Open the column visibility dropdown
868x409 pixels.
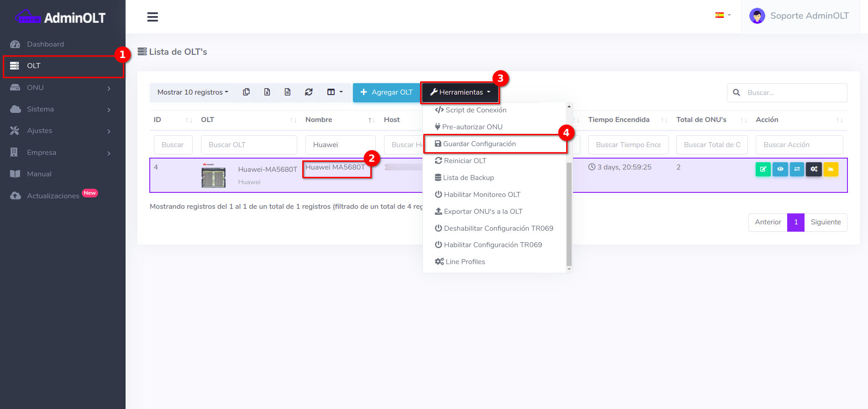click(334, 92)
